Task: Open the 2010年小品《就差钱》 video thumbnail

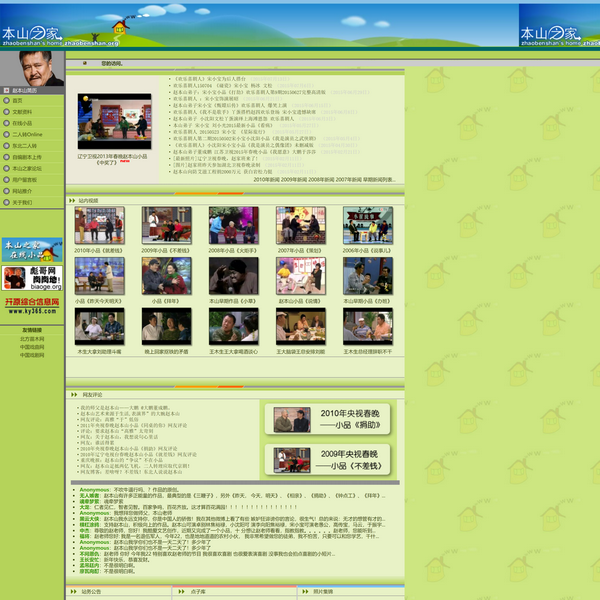Action: point(99,225)
